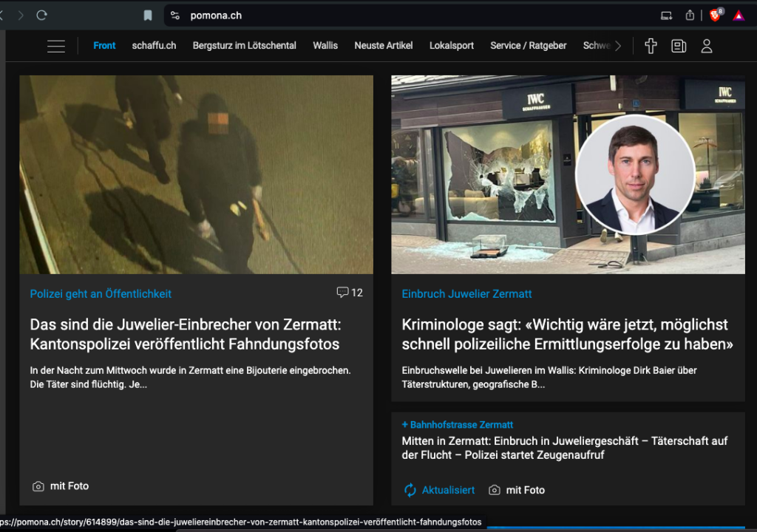Click the Polizei geht an Öffentlichkeit label
This screenshot has width=757, height=532.
click(101, 293)
